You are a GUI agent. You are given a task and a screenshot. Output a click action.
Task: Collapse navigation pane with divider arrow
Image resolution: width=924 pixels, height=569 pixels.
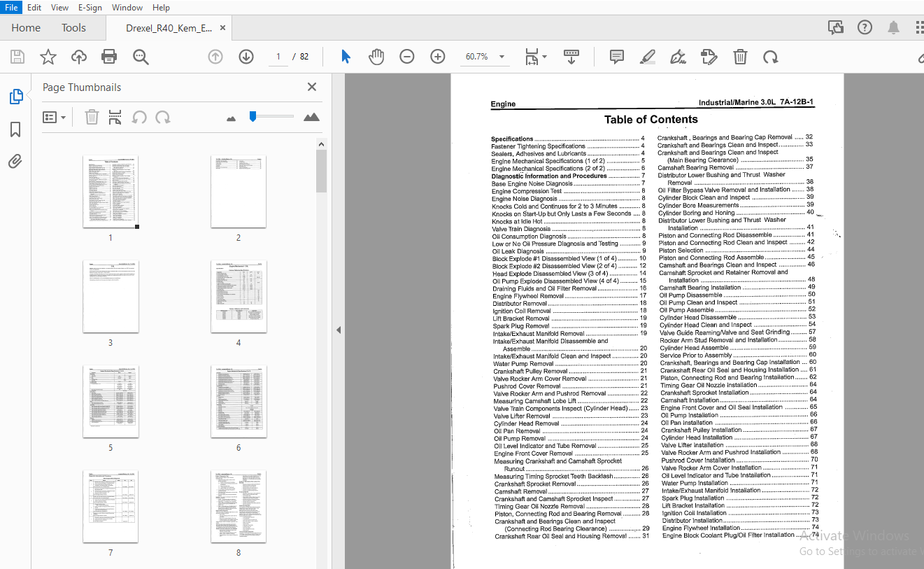pyautogui.click(x=339, y=330)
